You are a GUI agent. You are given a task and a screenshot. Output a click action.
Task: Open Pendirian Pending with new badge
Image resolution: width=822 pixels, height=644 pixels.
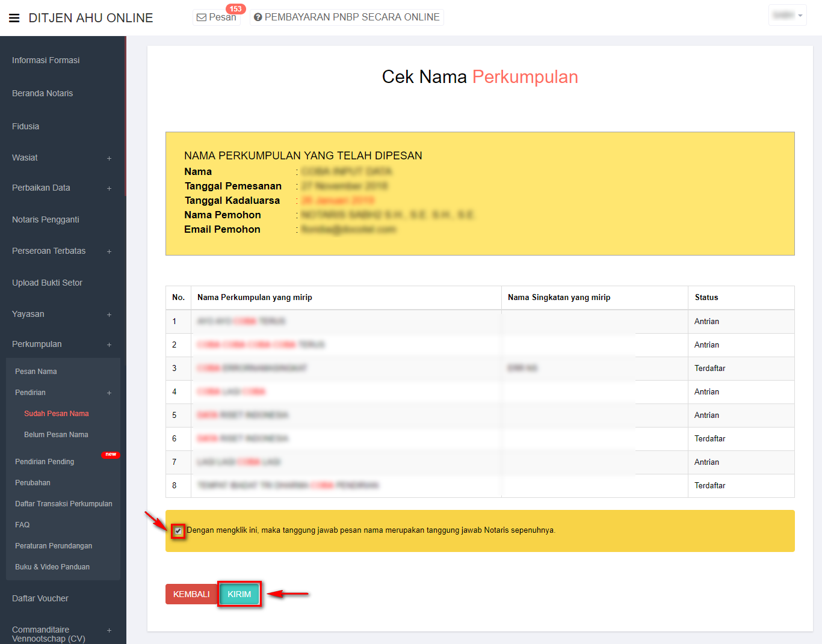click(45, 462)
